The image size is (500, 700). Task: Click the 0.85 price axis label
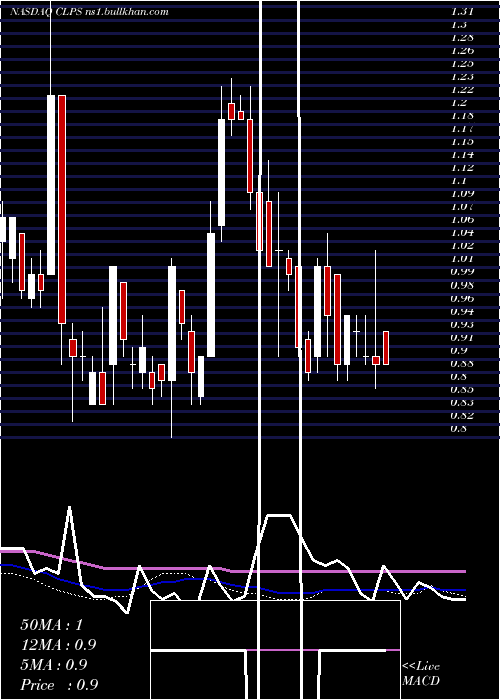[462, 389]
